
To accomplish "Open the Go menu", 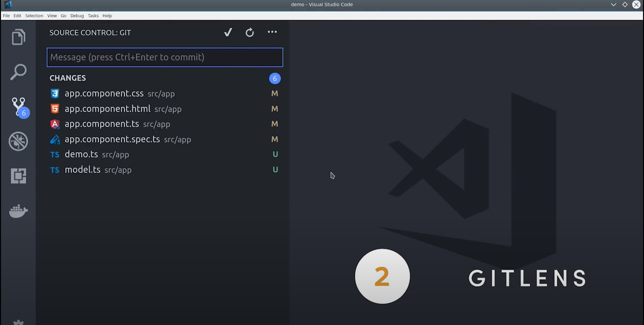I will [63, 15].
